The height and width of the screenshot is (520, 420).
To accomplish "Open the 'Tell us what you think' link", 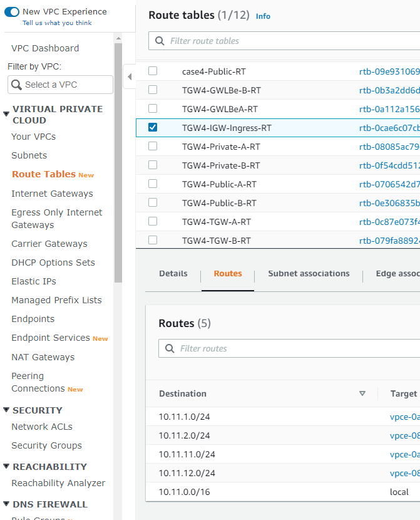I will [x=57, y=23].
